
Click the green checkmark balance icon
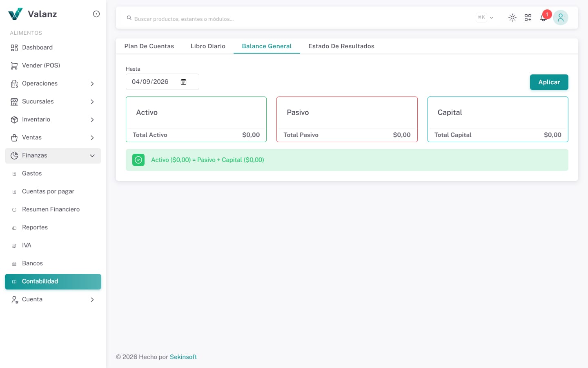[x=138, y=160]
